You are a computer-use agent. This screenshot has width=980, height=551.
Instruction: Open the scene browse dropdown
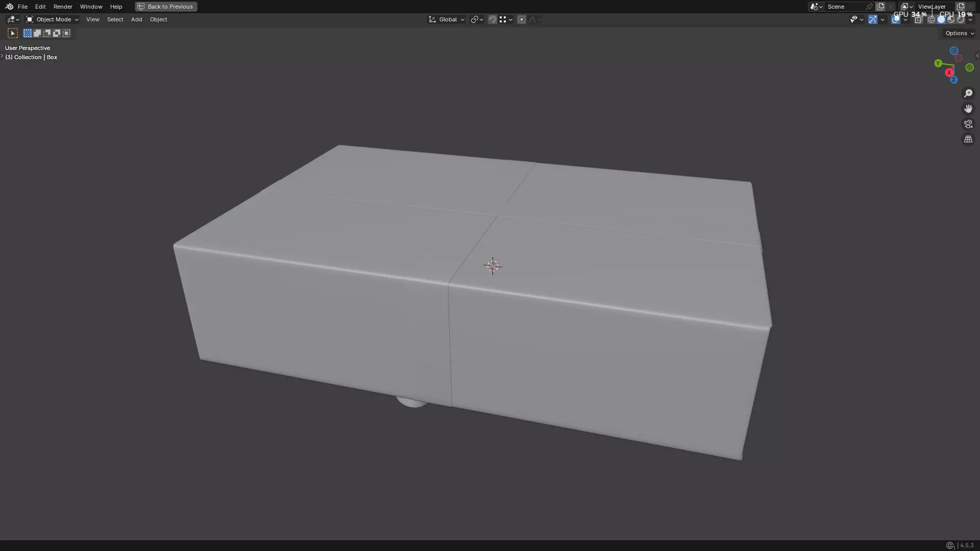(x=816, y=7)
